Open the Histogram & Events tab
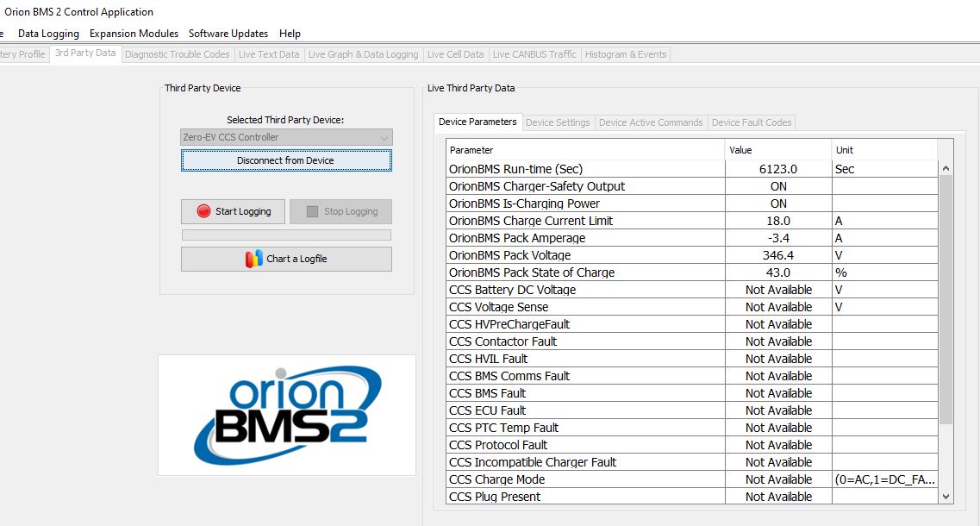 pyautogui.click(x=626, y=54)
